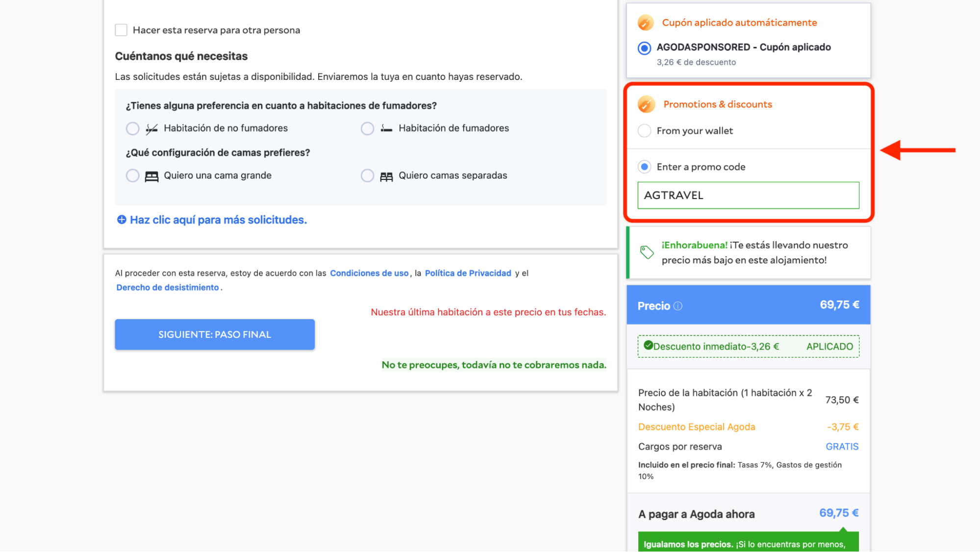This screenshot has height=552, width=980.
Task: Open 'Derecho de desistimiento' link
Action: (167, 287)
